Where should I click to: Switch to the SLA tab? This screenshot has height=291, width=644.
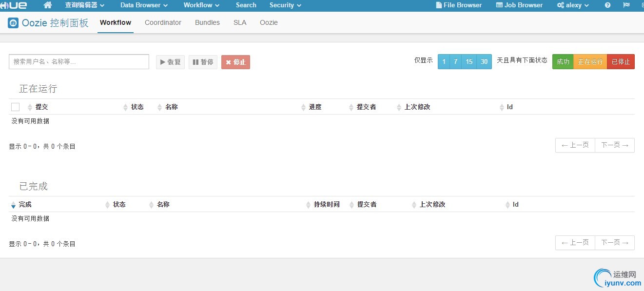point(240,23)
